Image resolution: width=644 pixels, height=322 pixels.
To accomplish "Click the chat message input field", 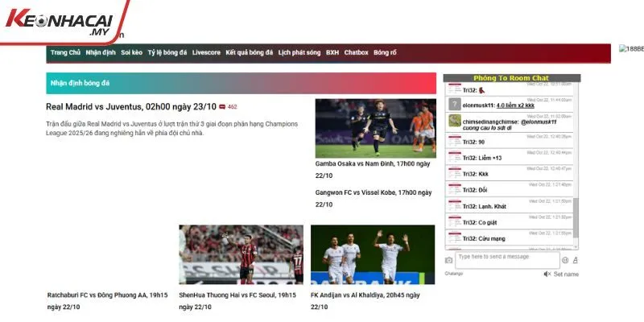I will tap(507, 260).
